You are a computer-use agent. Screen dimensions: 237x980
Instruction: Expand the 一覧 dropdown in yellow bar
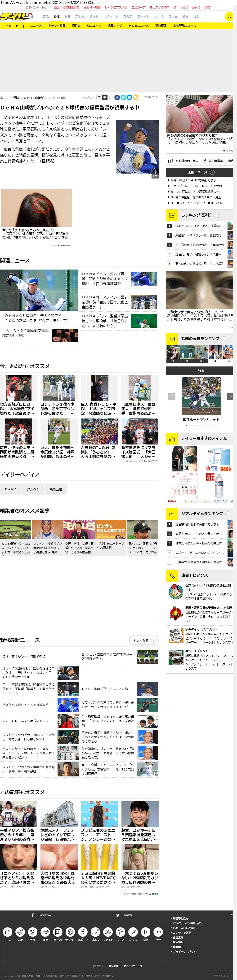point(11,26)
